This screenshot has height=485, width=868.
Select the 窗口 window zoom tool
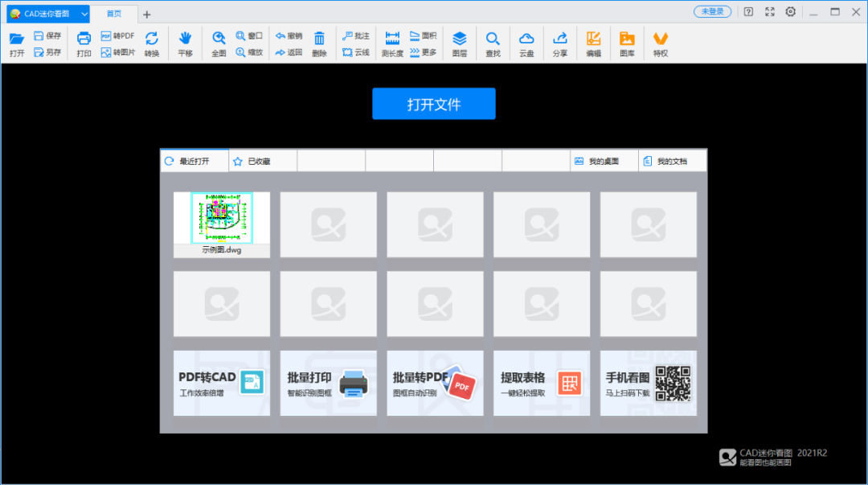(x=249, y=36)
